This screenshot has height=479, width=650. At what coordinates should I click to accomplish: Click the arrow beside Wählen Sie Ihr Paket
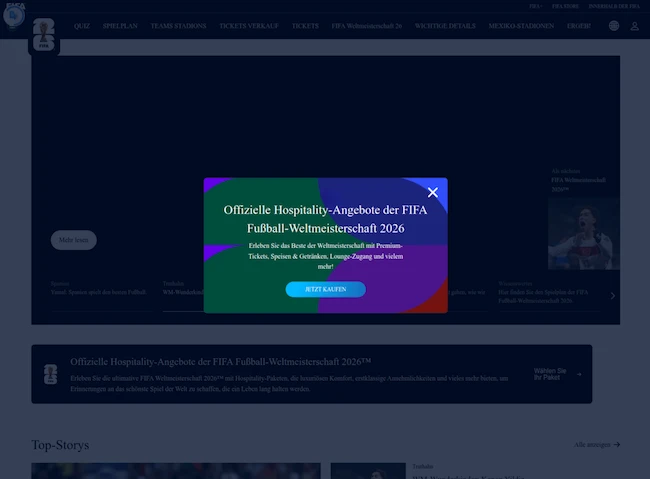pyautogui.click(x=579, y=374)
